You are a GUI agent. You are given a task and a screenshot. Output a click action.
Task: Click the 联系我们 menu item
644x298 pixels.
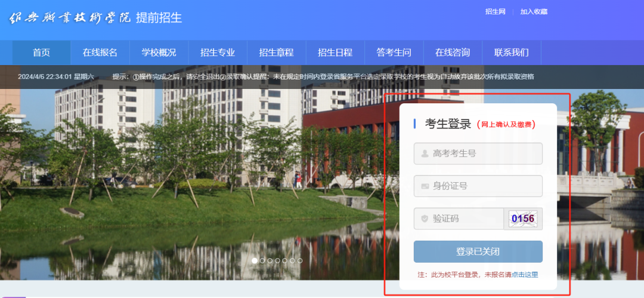(x=511, y=53)
